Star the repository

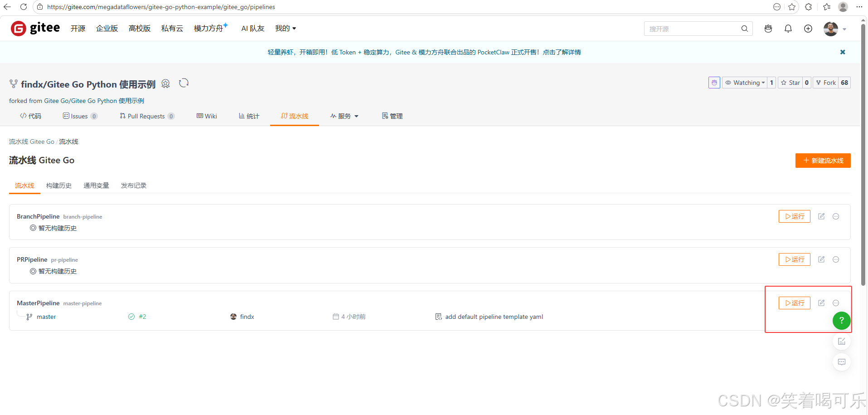coord(790,83)
